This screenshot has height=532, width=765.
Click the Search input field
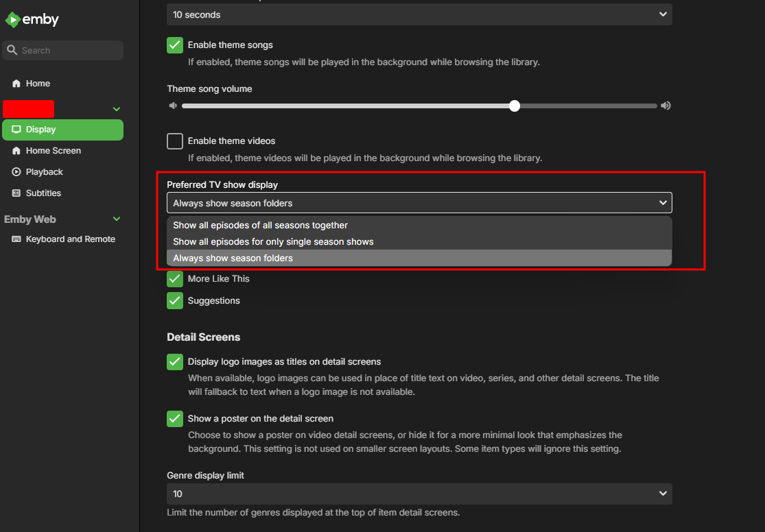pos(69,50)
